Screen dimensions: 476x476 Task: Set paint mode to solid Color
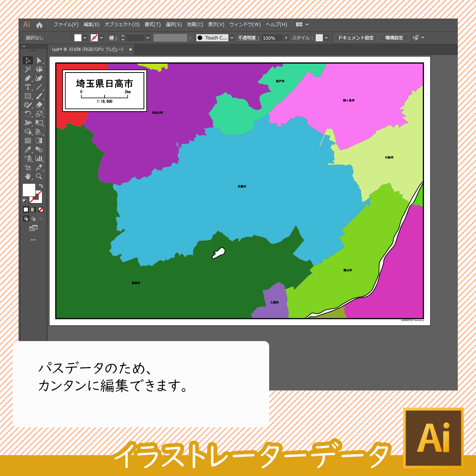[x=26, y=210]
